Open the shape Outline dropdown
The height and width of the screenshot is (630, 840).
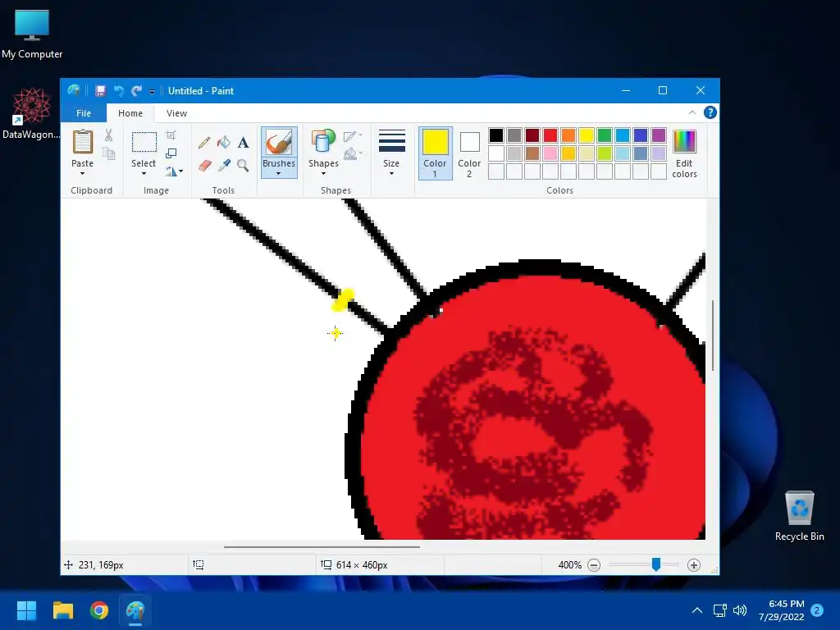(353, 136)
